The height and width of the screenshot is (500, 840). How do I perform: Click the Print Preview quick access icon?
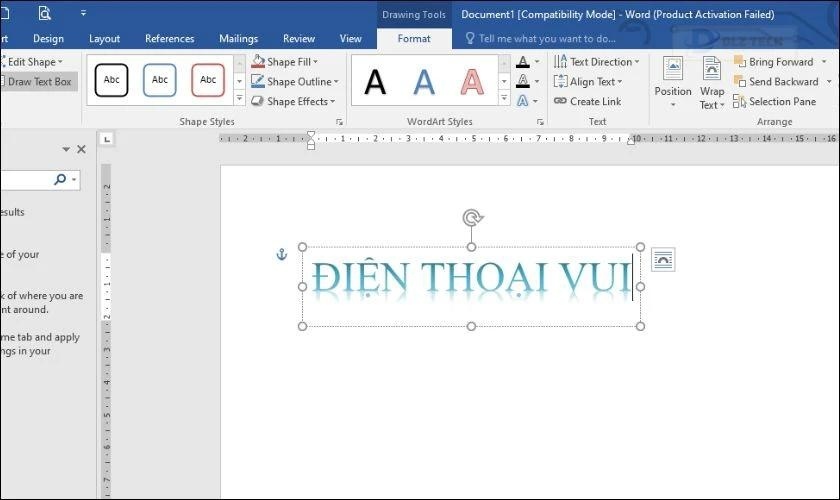(44, 13)
